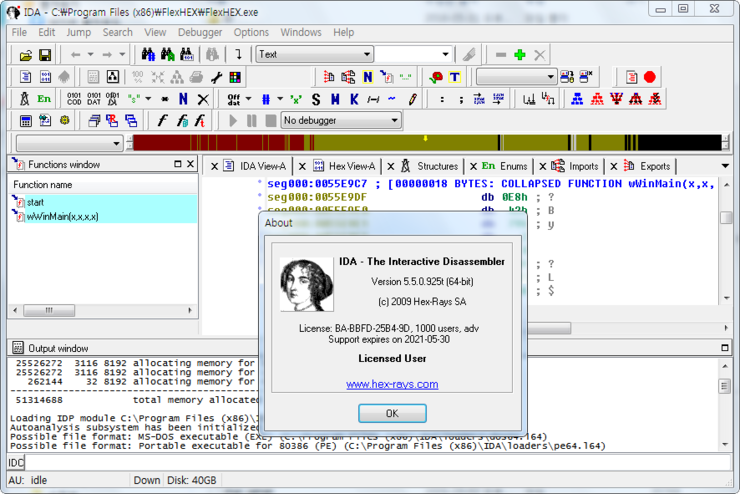The image size is (740, 494).
Task: Click the binoculars search for immediate value icon
Action: click(148, 55)
